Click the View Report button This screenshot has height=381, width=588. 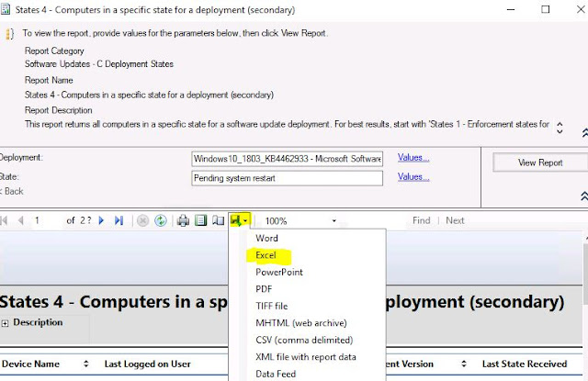pyautogui.click(x=540, y=162)
